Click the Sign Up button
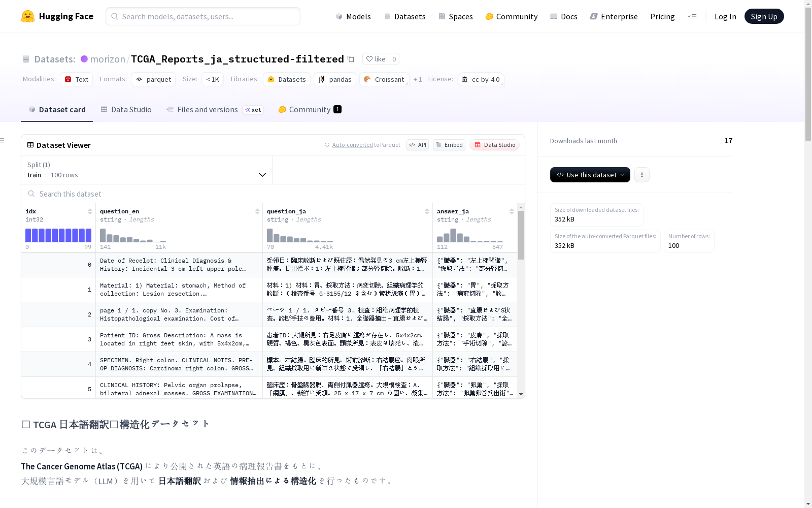The height and width of the screenshot is (508, 812). tap(764, 16)
